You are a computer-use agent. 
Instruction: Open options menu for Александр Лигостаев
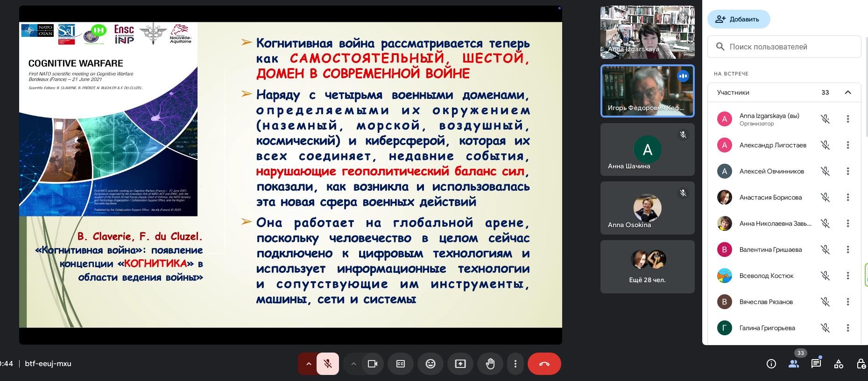(x=848, y=145)
